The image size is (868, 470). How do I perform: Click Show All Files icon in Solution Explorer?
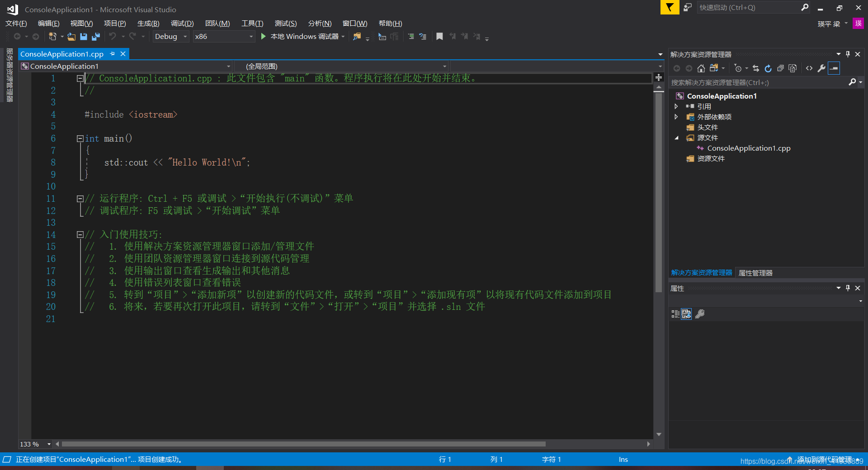point(793,68)
